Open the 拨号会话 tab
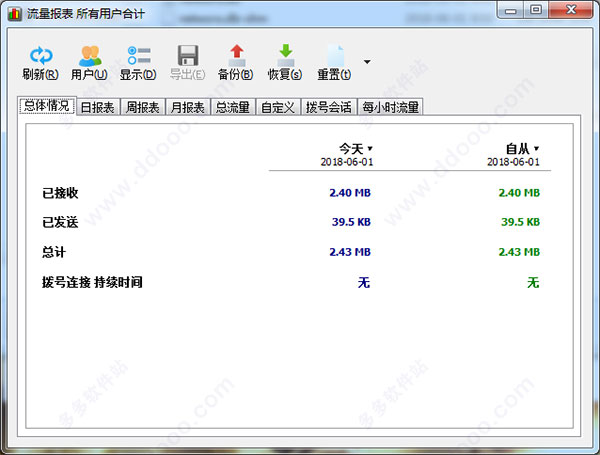Viewport: 600px width, 455px height. tap(329, 107)
